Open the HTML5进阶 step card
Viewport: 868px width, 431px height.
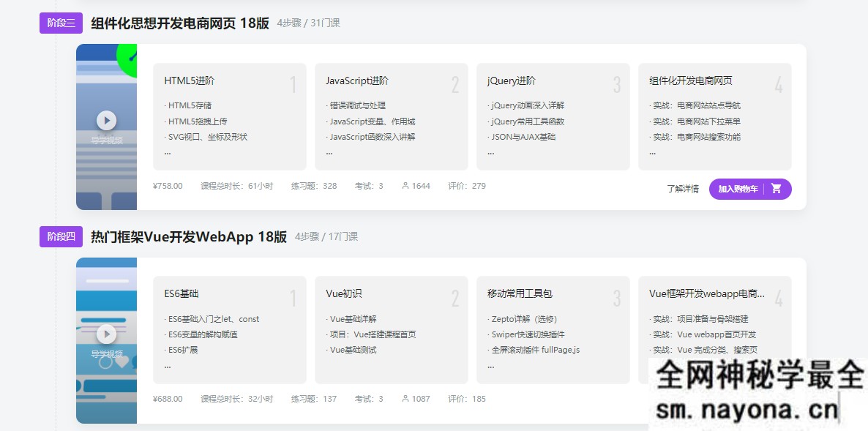pyautogui.click(x=230, y=117)
